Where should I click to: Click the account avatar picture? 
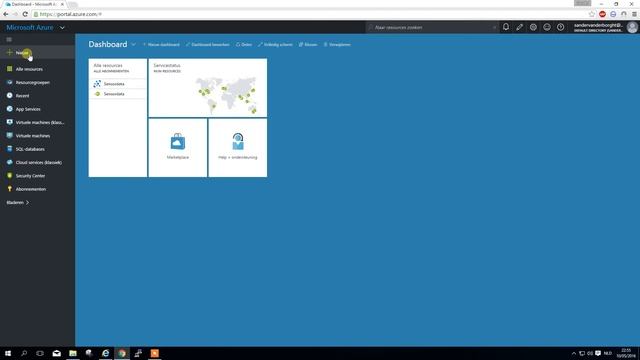point(632,27)
